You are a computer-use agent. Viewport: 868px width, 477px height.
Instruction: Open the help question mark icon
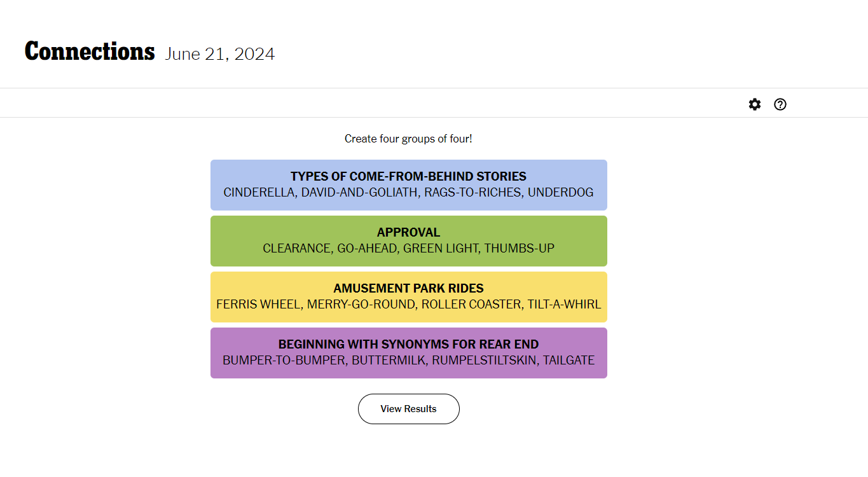(x=780, y=104)
